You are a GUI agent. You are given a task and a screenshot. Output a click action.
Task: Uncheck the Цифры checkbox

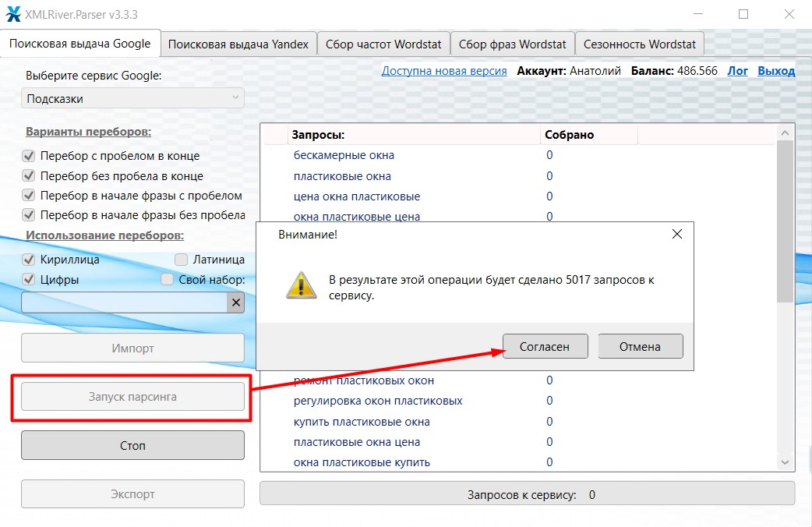(x=30, y=280)
